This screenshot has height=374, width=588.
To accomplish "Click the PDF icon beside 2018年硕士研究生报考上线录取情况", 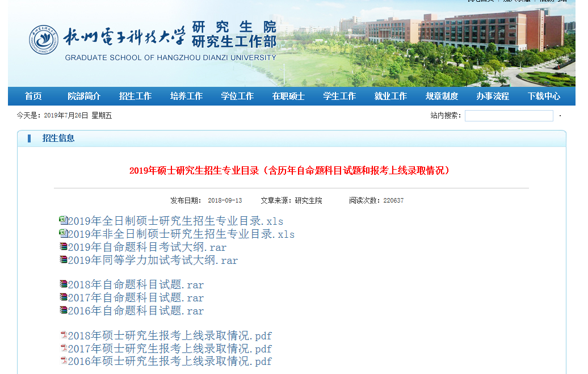I will click(x=64, y=335).
